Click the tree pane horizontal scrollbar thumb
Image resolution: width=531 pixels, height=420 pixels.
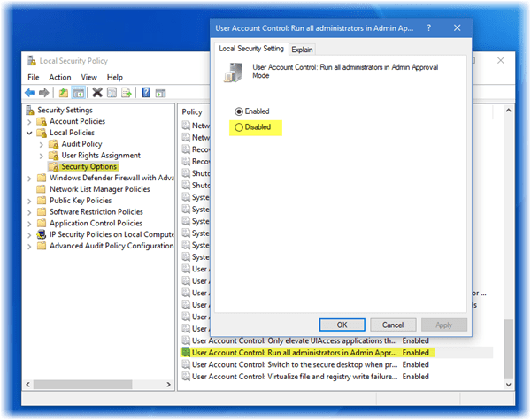coord(82,385)
